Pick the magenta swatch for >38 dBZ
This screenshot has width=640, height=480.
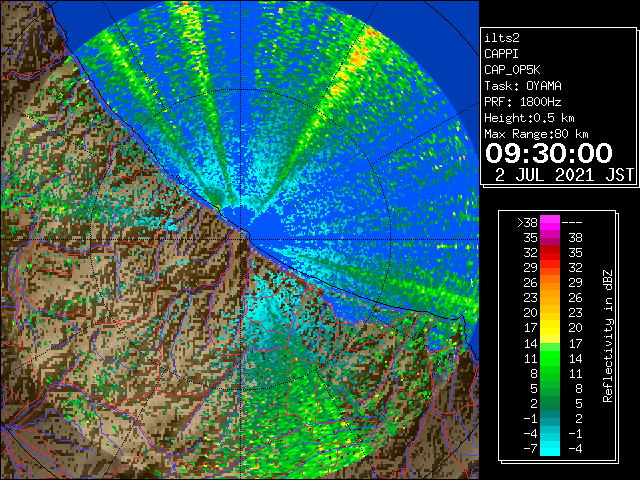pos(550,223)
